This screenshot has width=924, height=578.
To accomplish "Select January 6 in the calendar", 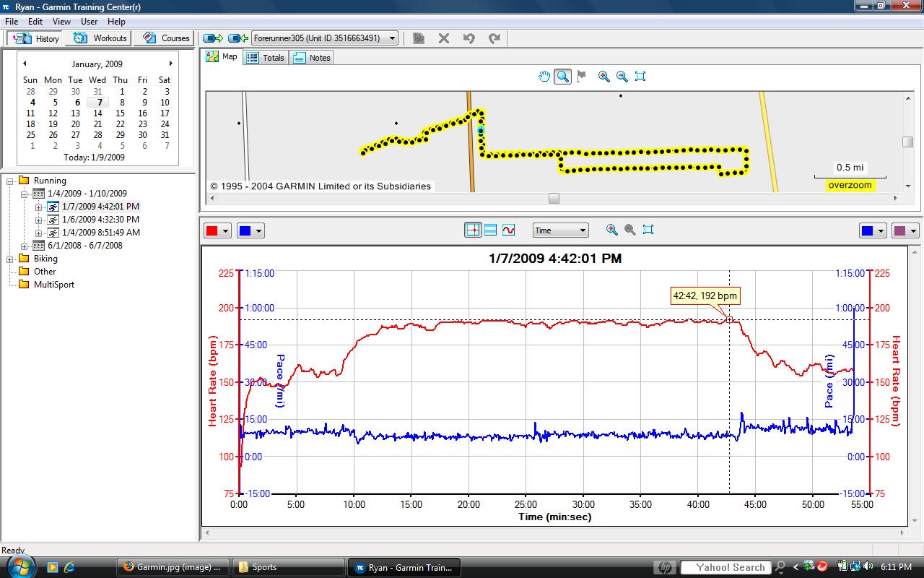I will point(77,103).
